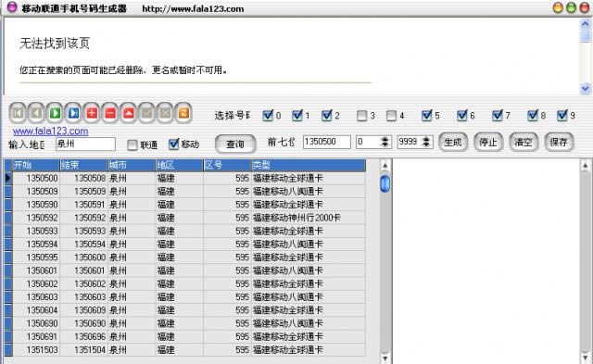The height and width of the screenshot is (364, 593).
Task: Decrease the end range spinner showing 9999
Action: pos(426,144)
